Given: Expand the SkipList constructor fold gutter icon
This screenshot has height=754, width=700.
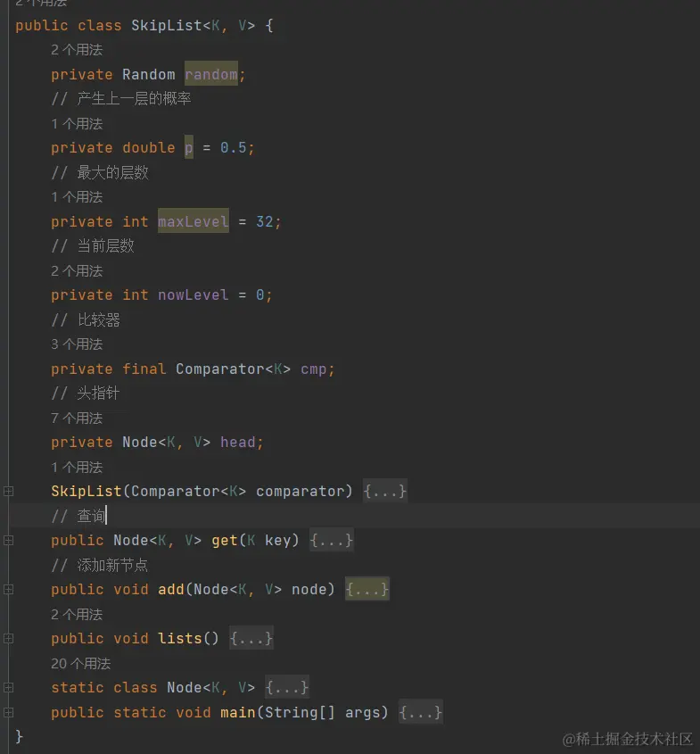Looking at the screenshot, I should coord(8,491).
